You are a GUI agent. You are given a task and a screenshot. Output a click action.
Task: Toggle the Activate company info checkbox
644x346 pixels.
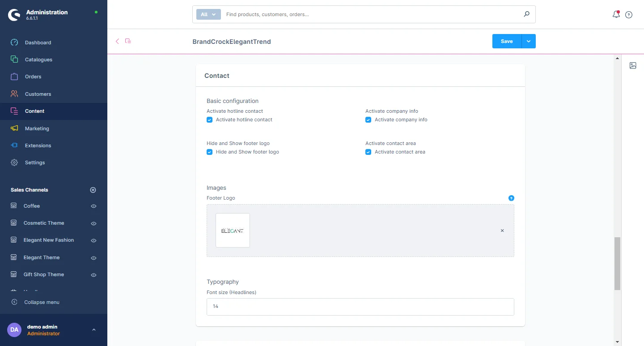coord(368,120)
